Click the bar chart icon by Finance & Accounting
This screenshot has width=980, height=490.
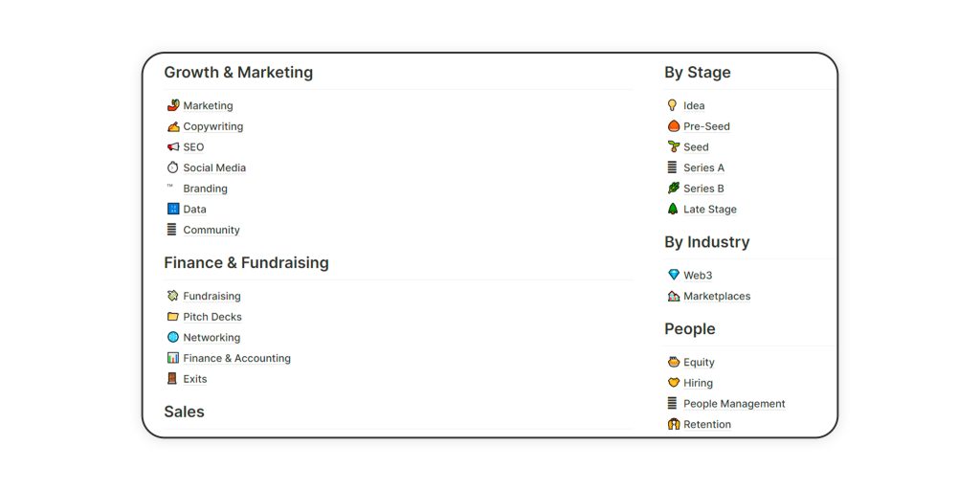pos(173,358)
